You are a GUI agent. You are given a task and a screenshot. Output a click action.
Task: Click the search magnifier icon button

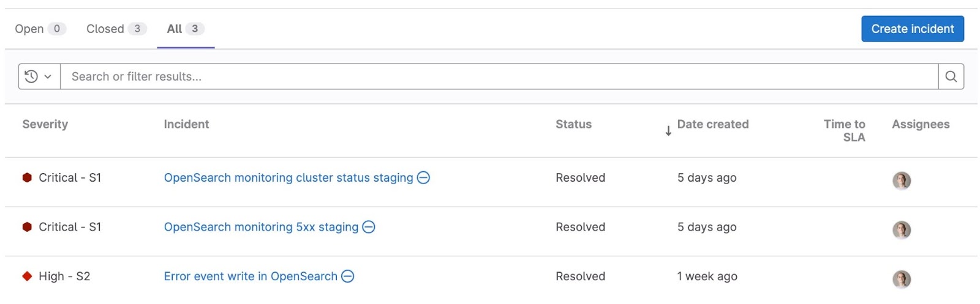pos(951,76)
